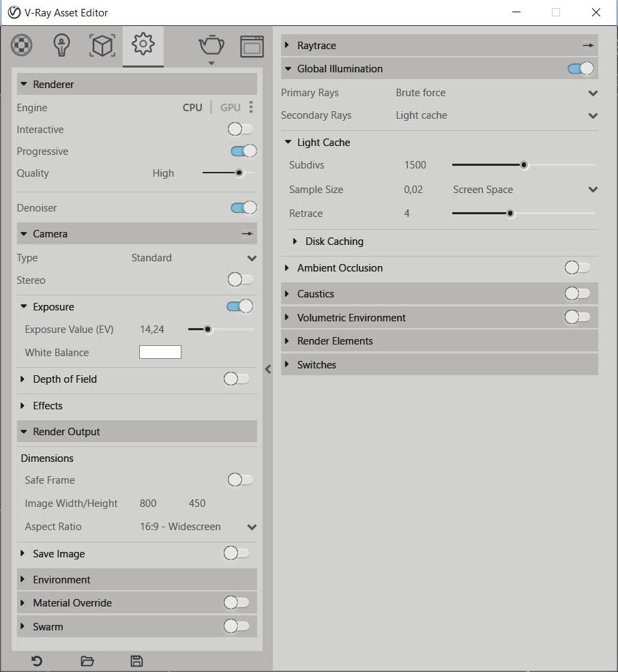The height and width of the screenshot is (672, 618).
Task: Enable Ambient Occlusion toggle
Action: click(577, 268)
